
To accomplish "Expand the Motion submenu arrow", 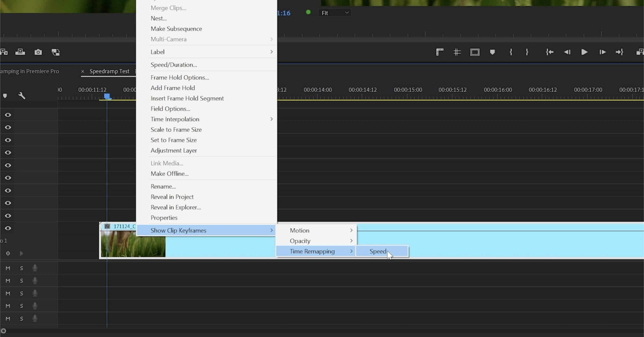I will click(351, 230).
